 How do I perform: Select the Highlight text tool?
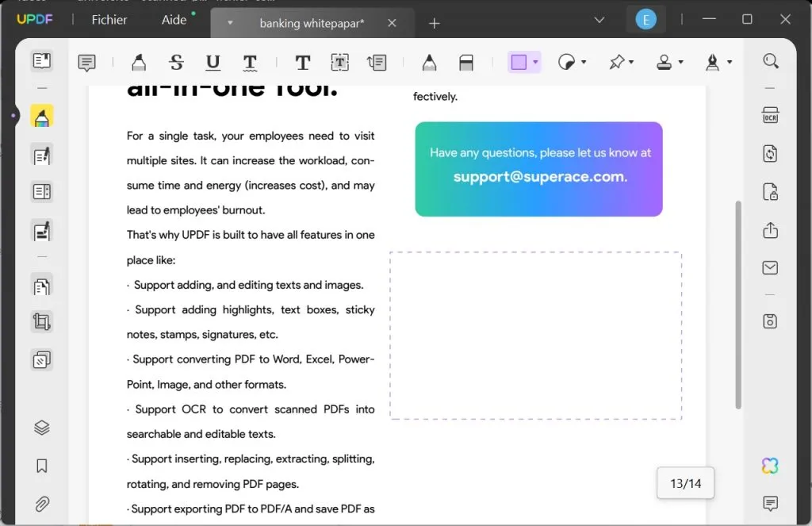[138, 63]
